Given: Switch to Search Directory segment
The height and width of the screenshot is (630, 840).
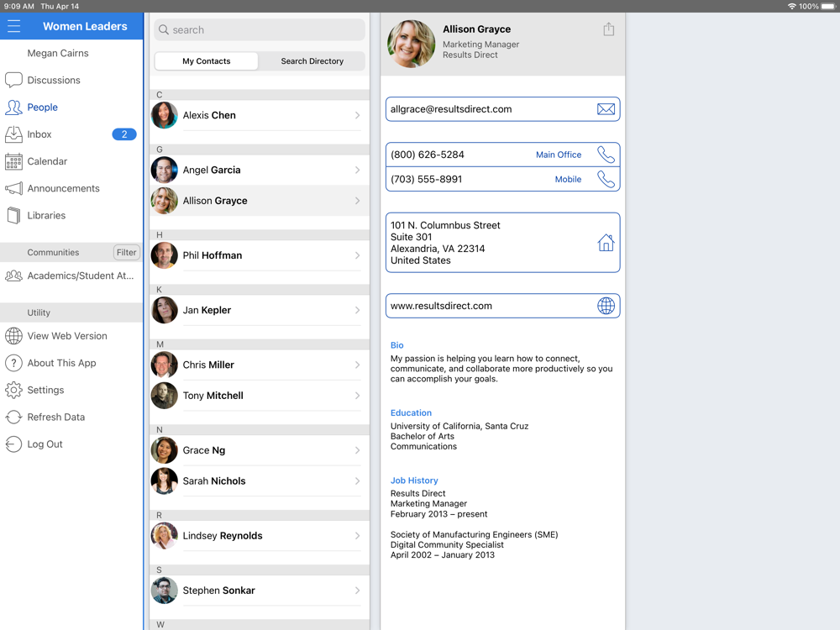Looking at the screenshot, I should coord(312,61).
